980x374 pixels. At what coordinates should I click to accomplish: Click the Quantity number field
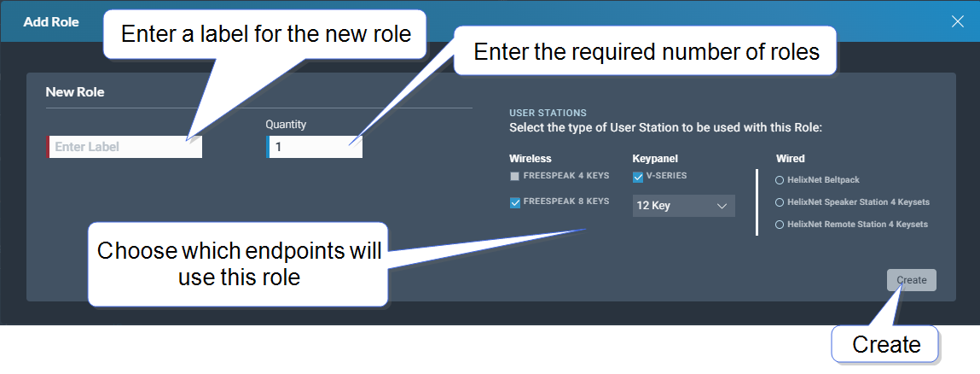click(x=315, y=147)
